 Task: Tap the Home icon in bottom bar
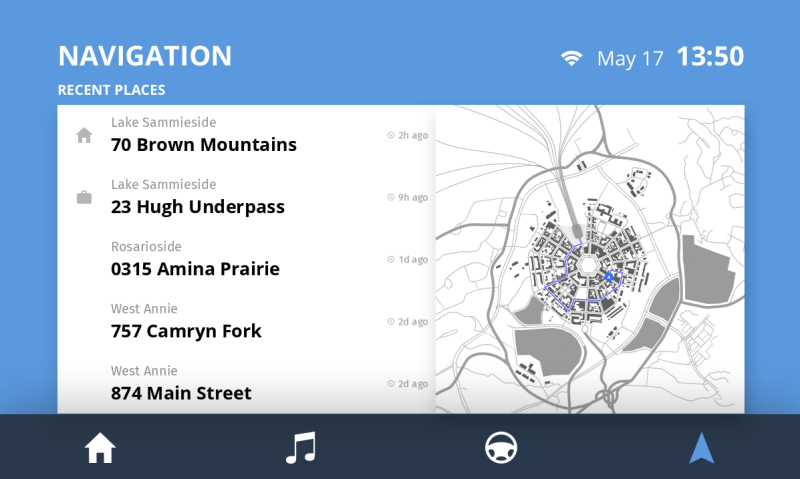pyautogui.click(x=100, y=450)
